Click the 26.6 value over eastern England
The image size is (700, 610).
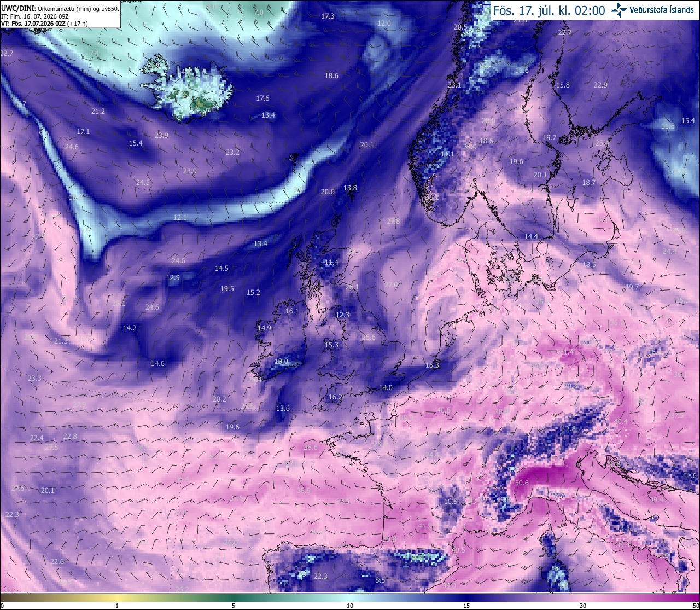pos(369,338)
